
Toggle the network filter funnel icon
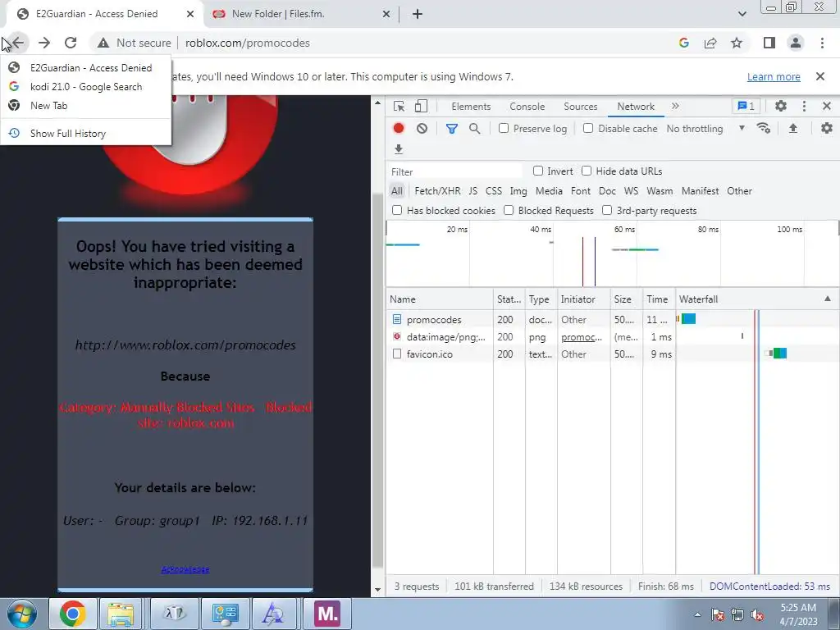pyautogui.click(x=452, y=129)
